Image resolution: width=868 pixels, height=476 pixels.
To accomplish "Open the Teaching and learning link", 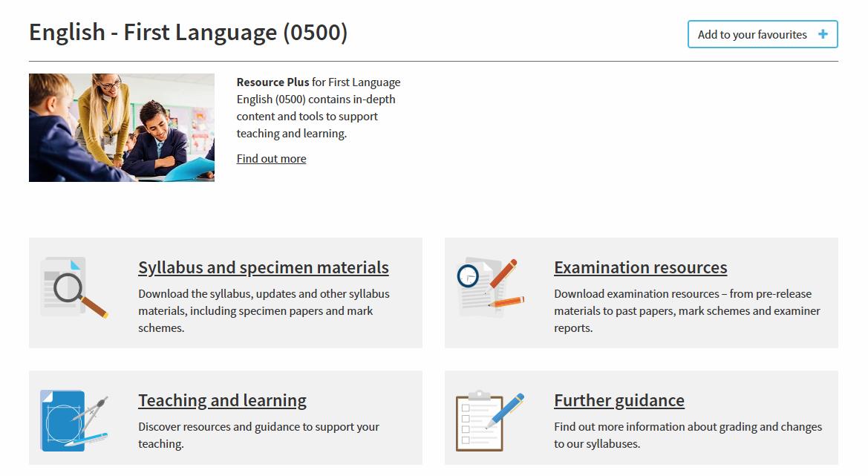I will [222, 400].
